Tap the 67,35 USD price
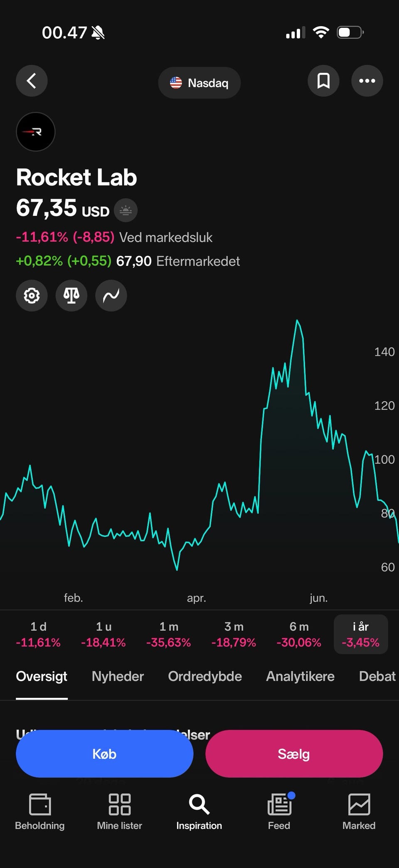The image size is (399, 868). tap(62, 208)
